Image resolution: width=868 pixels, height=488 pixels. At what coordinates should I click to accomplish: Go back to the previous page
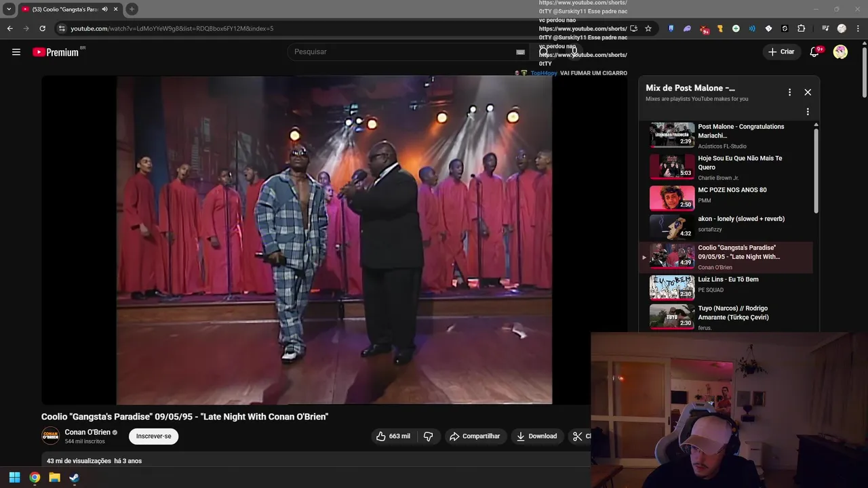pyautogui.click(x=9, y=28)
